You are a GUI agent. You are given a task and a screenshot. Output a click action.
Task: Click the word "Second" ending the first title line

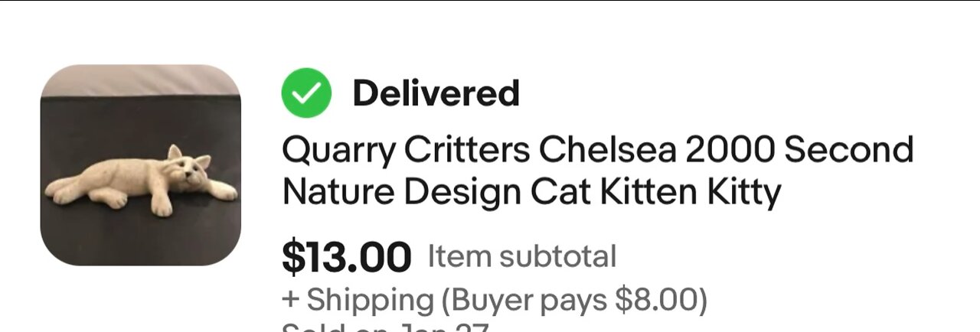(848, 151)
